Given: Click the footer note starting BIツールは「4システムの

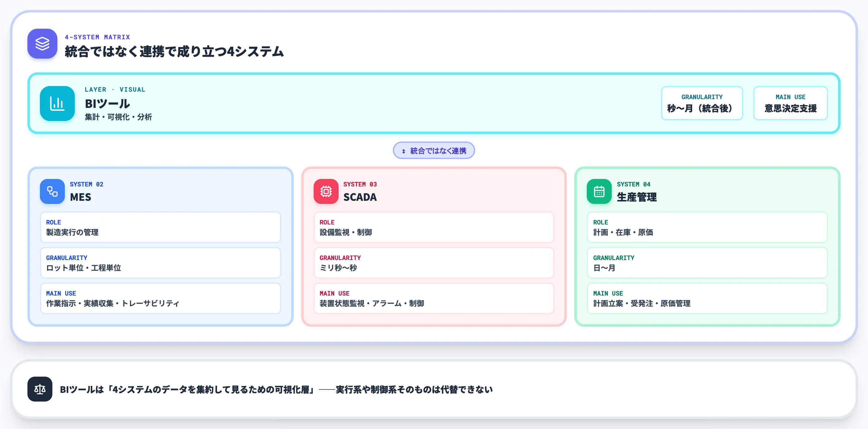Looking at the screenshot, I should tap(276, 390).
